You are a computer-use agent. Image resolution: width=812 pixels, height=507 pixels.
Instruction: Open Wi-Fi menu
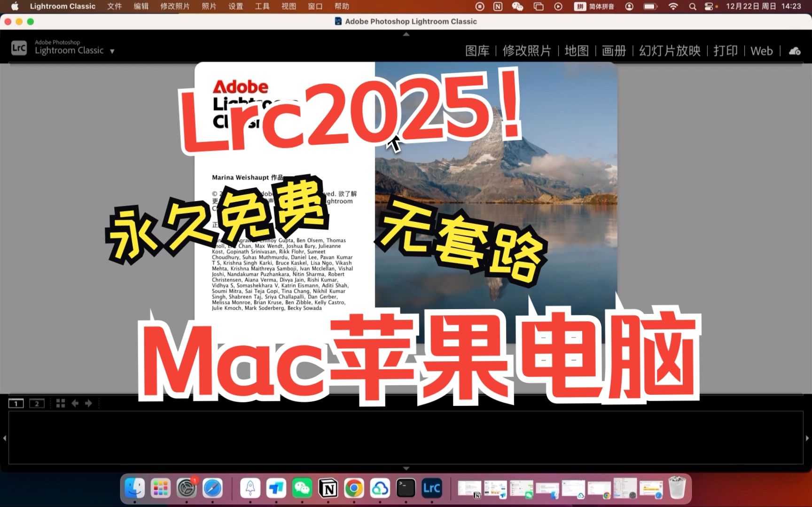tap(673, 6)
